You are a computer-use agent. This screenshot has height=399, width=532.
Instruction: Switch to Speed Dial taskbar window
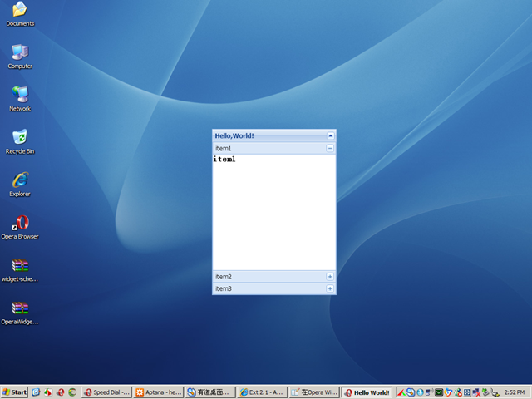pos(106,392)
